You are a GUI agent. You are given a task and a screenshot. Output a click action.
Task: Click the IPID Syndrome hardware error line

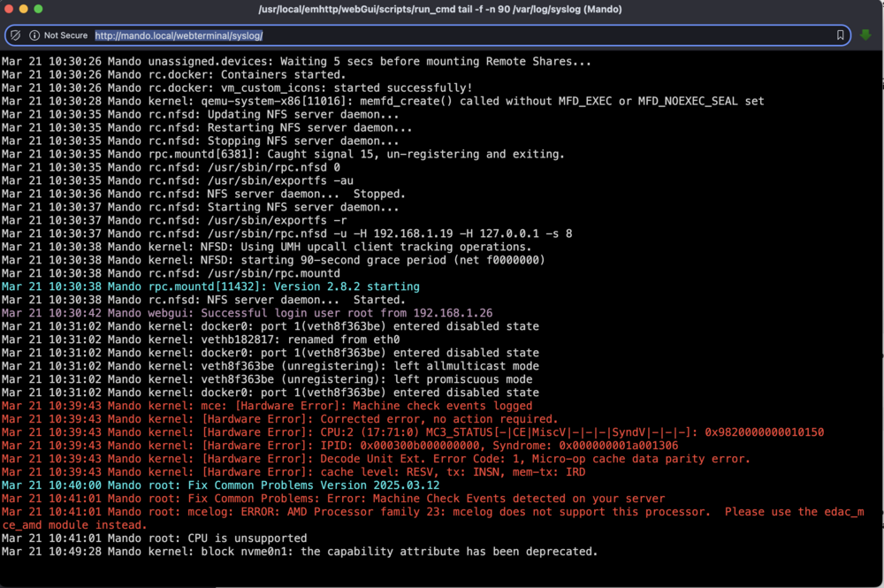pos(340,446)
